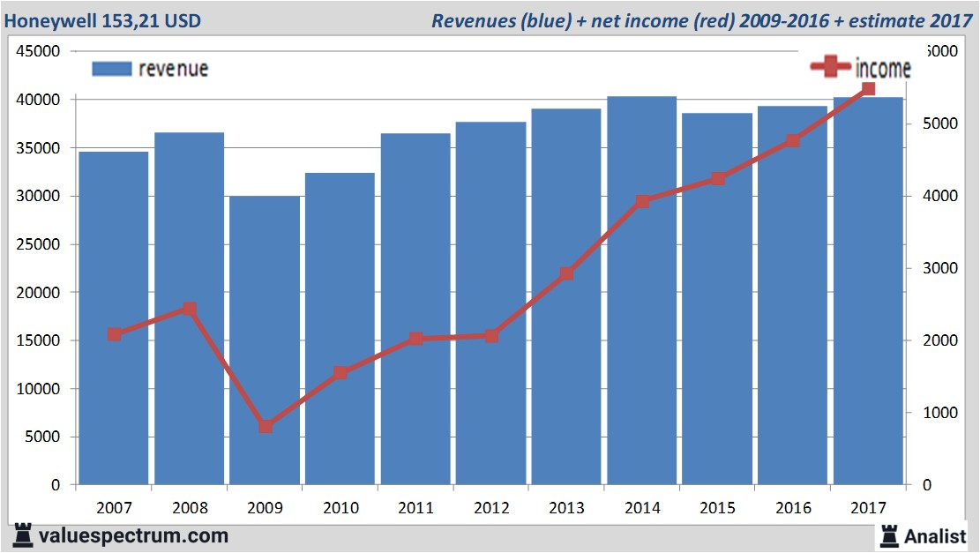Click the 2013 year label on the x-axis
The image size is (980, 553).
pos(566,507)
